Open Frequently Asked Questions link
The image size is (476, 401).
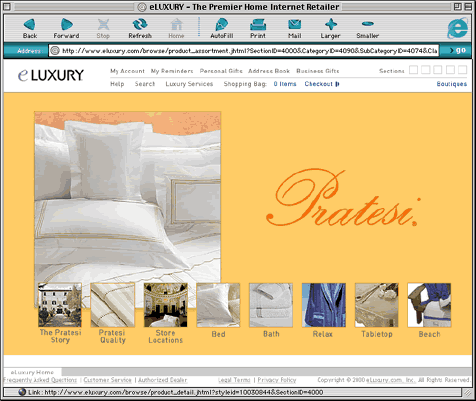pyautogui.click(x=40, y=380)
